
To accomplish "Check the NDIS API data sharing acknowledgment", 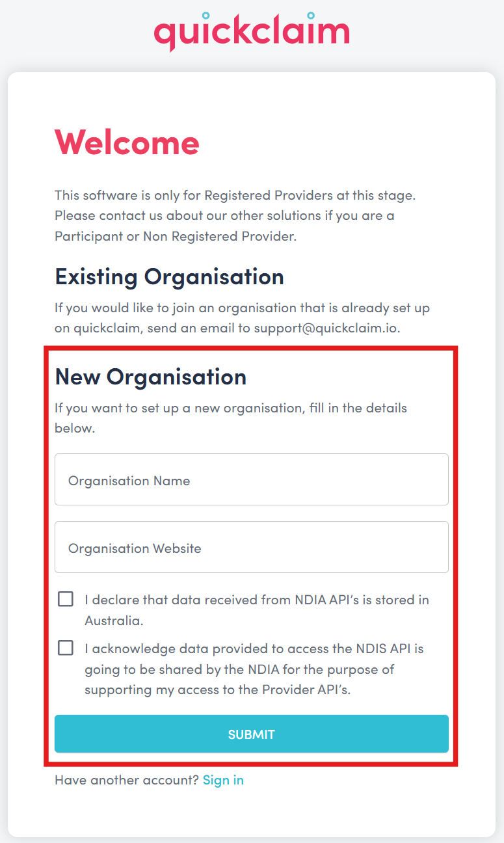I will click(65, 647).
